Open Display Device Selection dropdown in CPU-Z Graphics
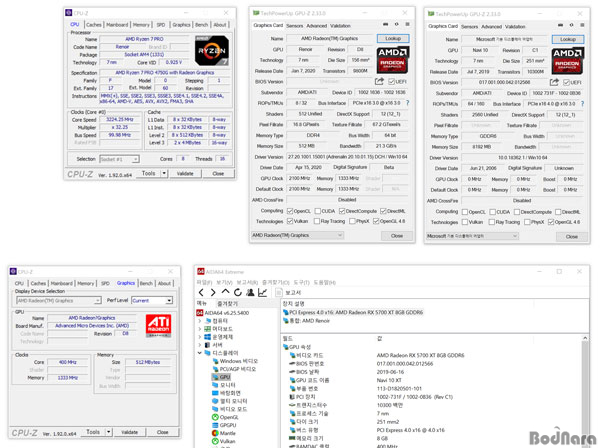 [59, 301]
